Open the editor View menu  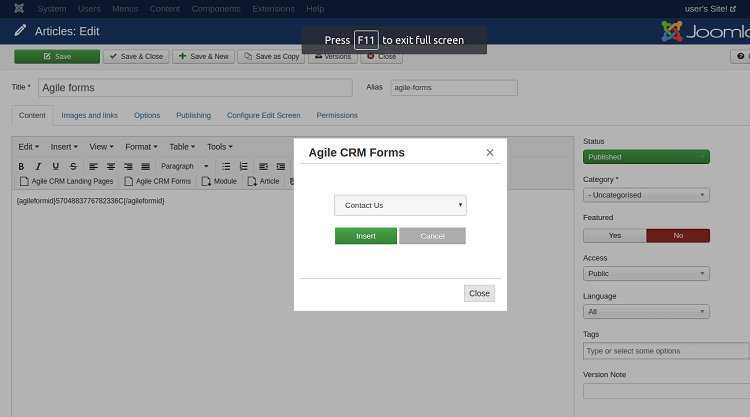tap(101, 147)
